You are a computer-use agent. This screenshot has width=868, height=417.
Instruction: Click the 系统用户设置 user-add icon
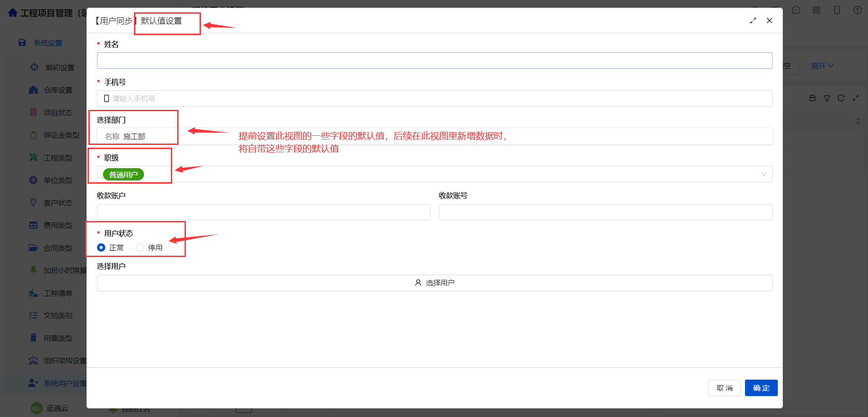click(x=33, y=383)
